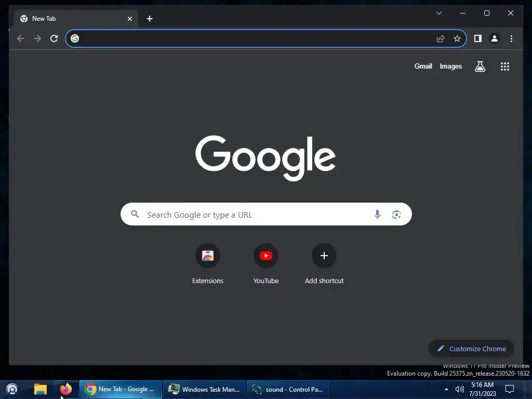The image size is (532, 399).
Task: Open Gmail link
Action: coord(423,66)
